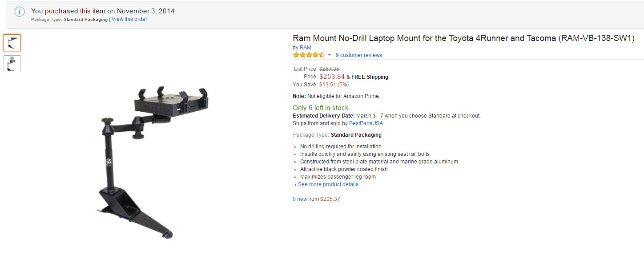The width and height of the screenshot is (644, 273).
Task: Open the BestPartsUSA seller link
Action: (366, 123)
